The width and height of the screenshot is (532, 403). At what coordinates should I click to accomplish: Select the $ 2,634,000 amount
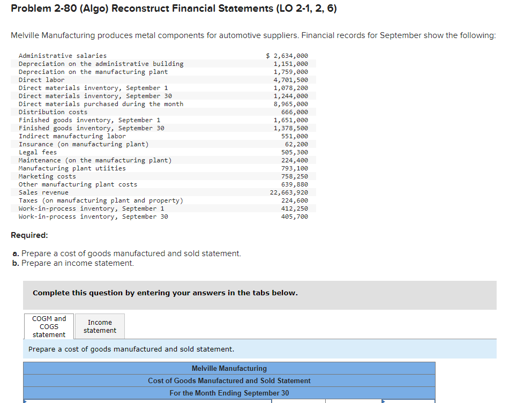[287, 56]
